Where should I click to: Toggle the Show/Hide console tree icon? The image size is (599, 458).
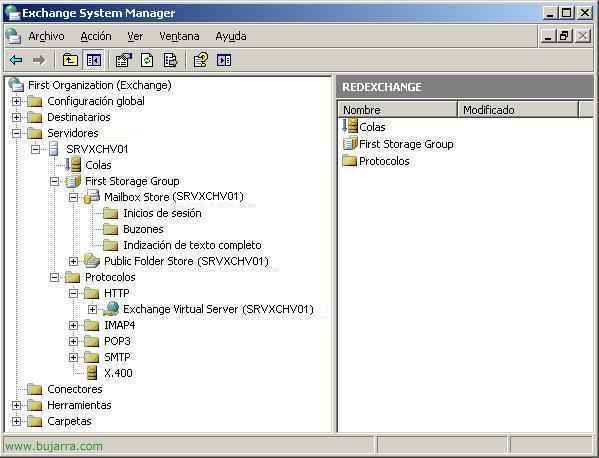pos(94,60)
